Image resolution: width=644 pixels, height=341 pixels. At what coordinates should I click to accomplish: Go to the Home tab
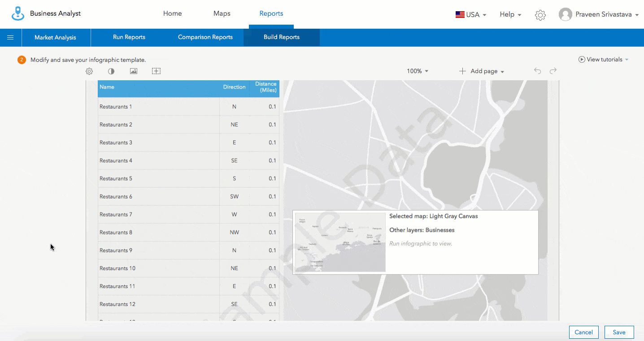tap(173, 13)
